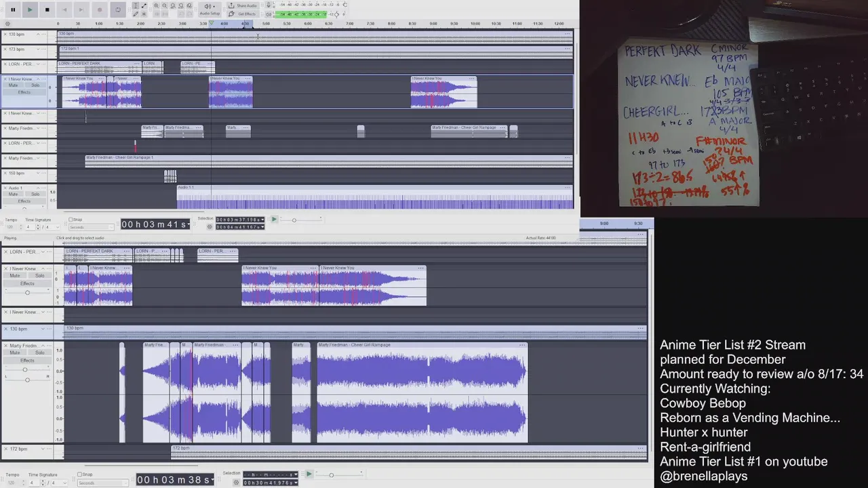The image size is (868, 488).
Task: Click the playback level slider knob
Action: click(x=336, y=14)
